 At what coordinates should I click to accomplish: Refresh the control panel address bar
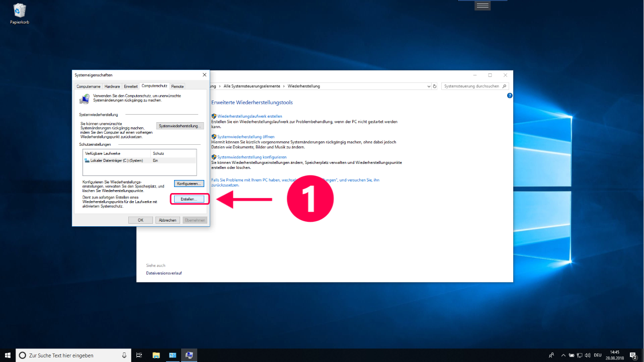tap(435, 86)
